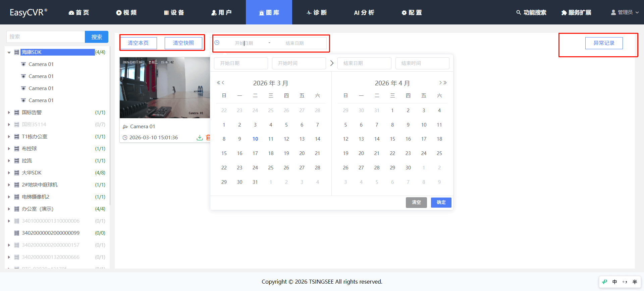Open the AI分析 menu
Screen dimensions: 644x291
pyautogui.click(x=364, y=12)
